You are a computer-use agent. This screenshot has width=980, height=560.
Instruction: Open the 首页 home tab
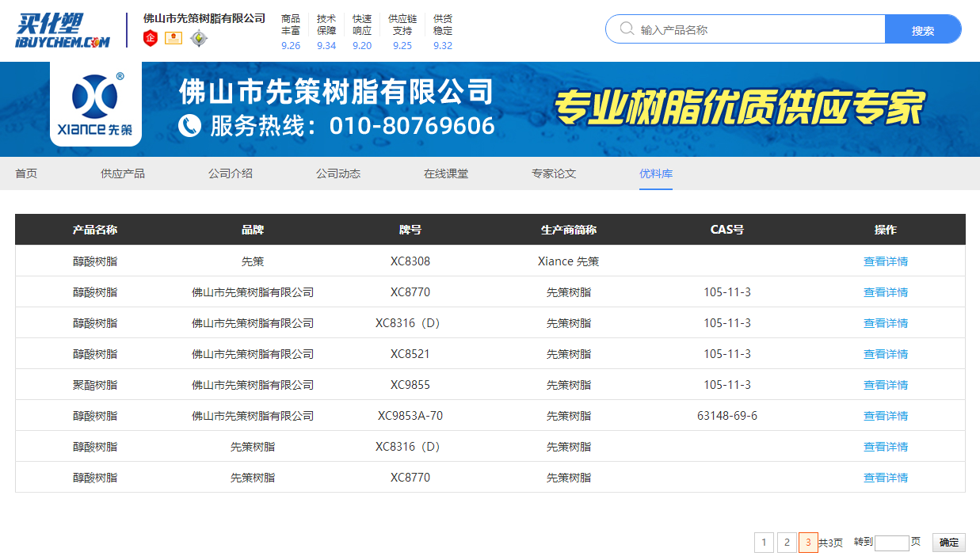[x=26, y=173]
